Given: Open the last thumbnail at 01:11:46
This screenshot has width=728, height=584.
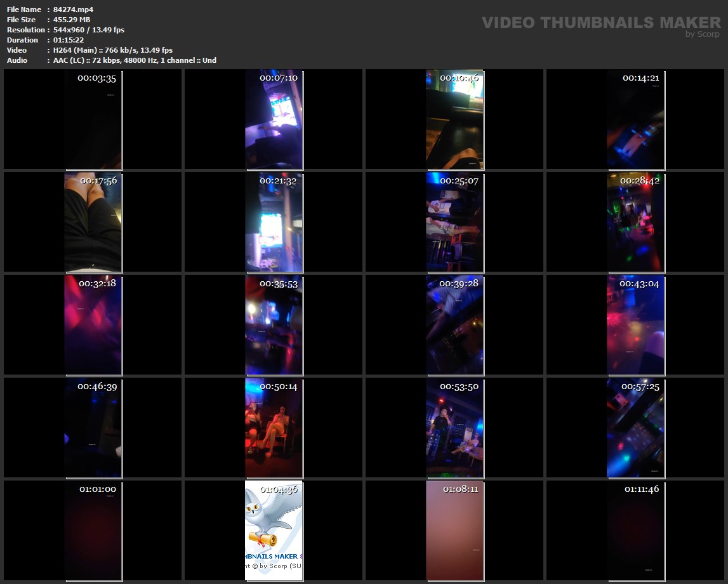Looking at the screenshot, I should (x=636, y=531).
